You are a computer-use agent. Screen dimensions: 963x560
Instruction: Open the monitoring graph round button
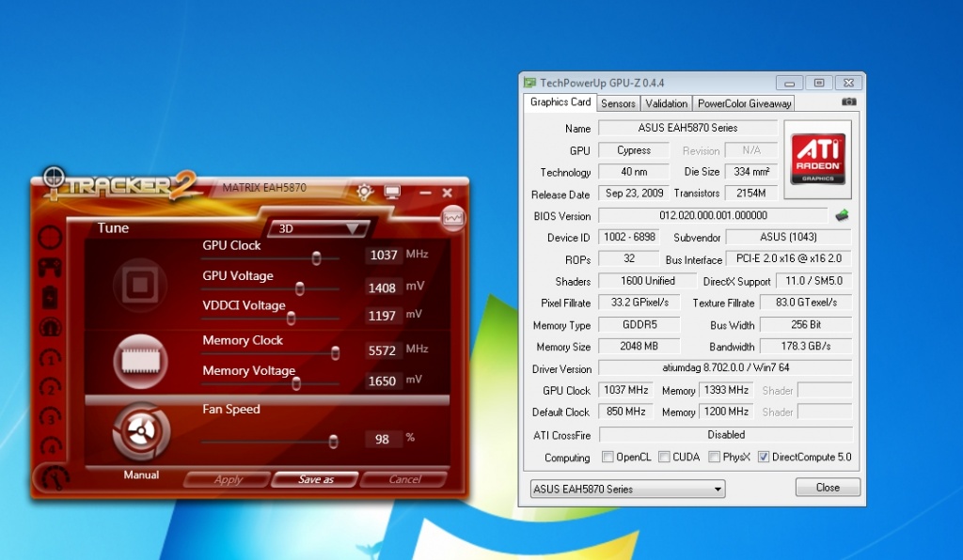pos(453,218)
